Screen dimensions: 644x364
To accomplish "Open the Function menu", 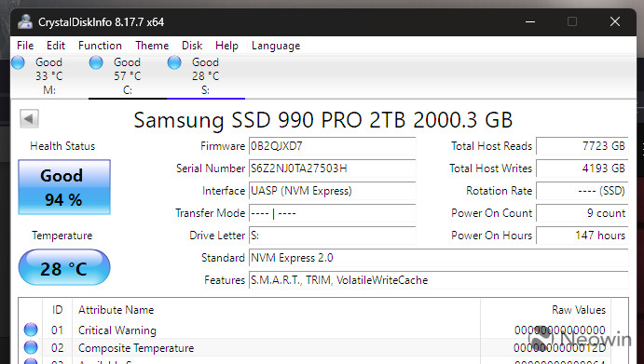I will pyautogui.click(x=100, y=46).
